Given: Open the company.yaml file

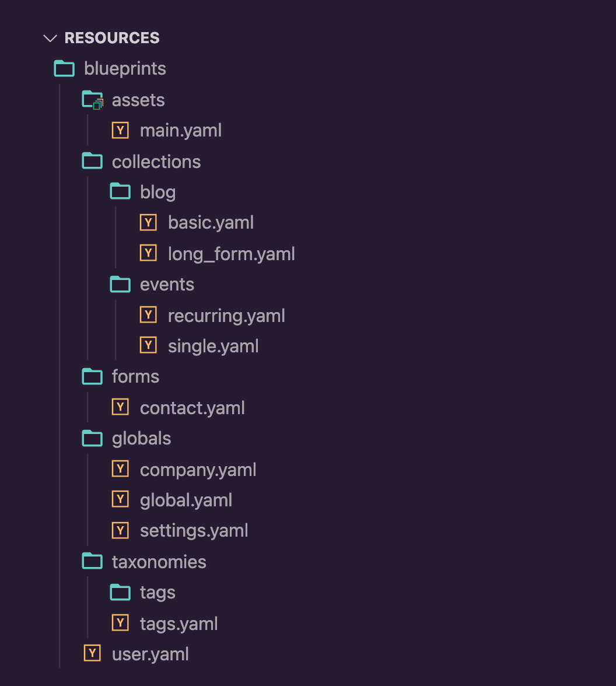Looking at the screenshot, I should click(x=198, y=469).
